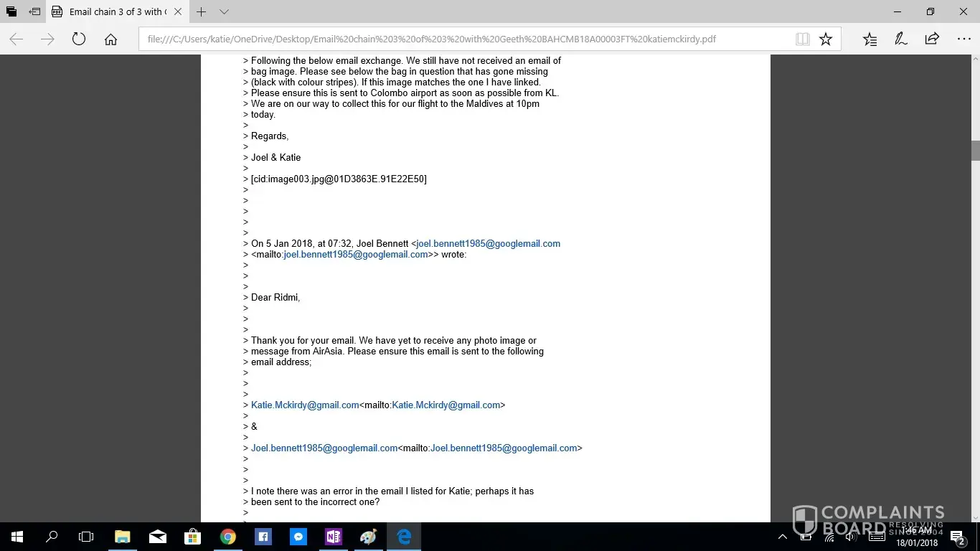This screenshot has width=980, height=551.
Task: Click the "Please ensure this is sent to Colombo" line
Action: [x=405, y=93]
